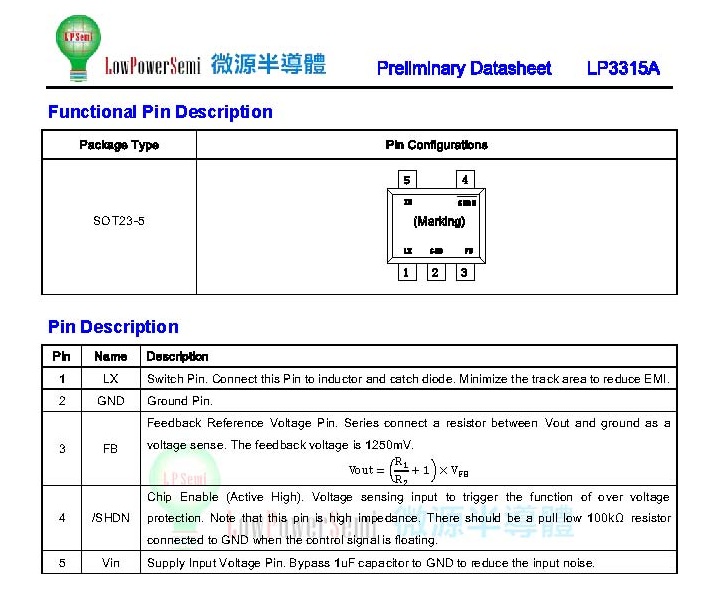Viewport: 721px width, 615px height.
Task: Click pin 5 box on the package diagram
Action: (407, 180)
